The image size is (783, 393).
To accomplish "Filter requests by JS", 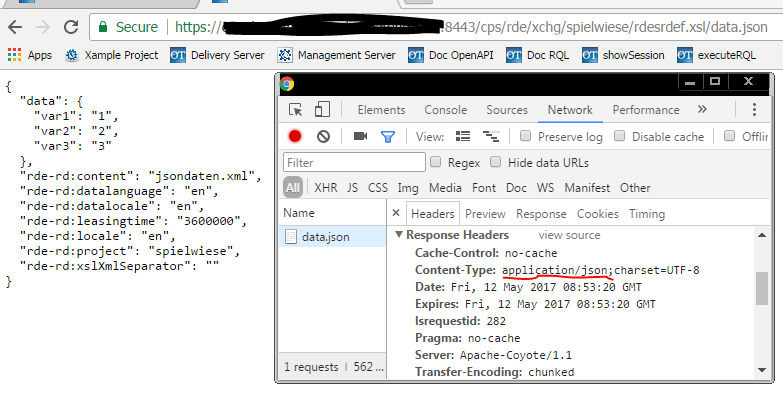I will pos(353,188).
